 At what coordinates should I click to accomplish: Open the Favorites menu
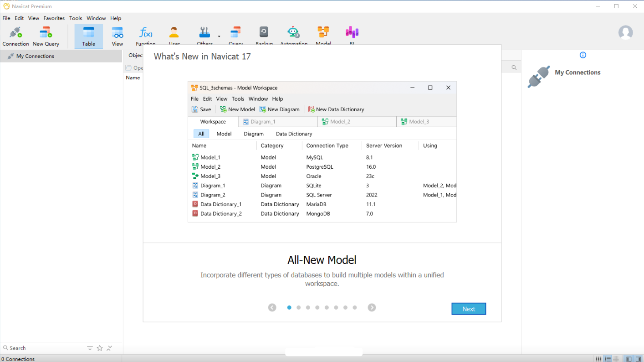(54, 18)
